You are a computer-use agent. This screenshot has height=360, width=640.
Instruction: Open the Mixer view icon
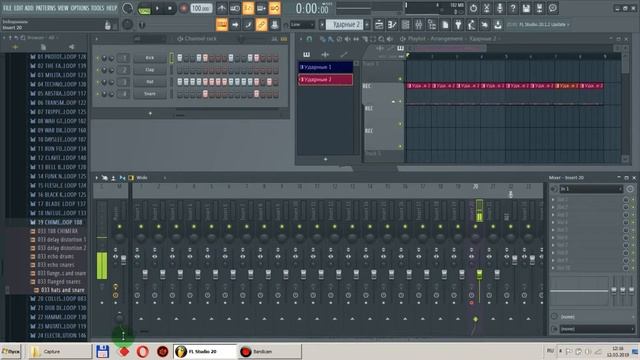[x=418, y=24]
